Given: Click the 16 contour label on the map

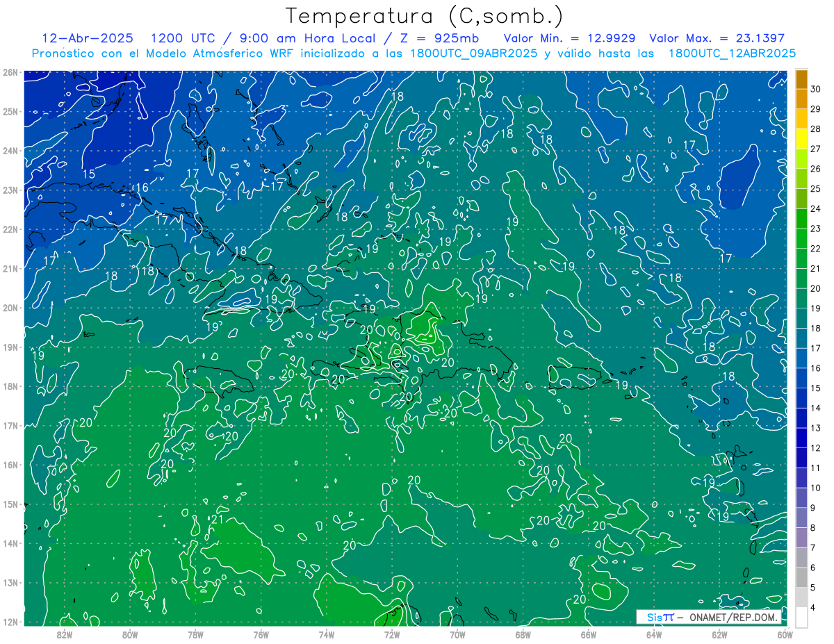Looking at the screenshot, I should [x=142, y=188].
